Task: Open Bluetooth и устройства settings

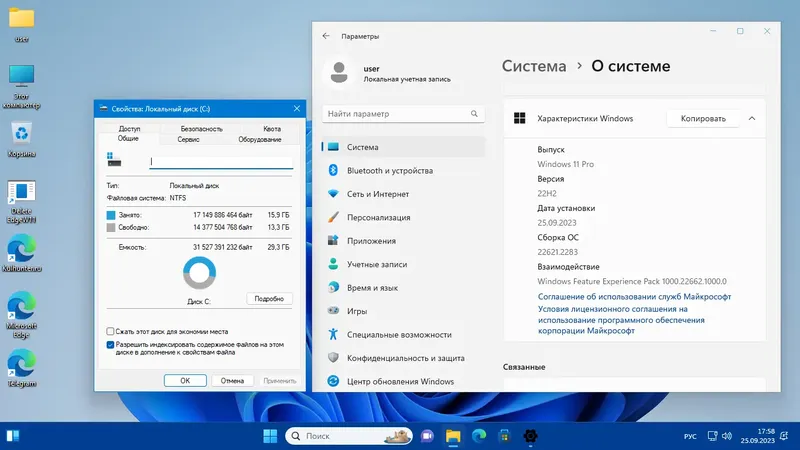Action: [390, 170]
